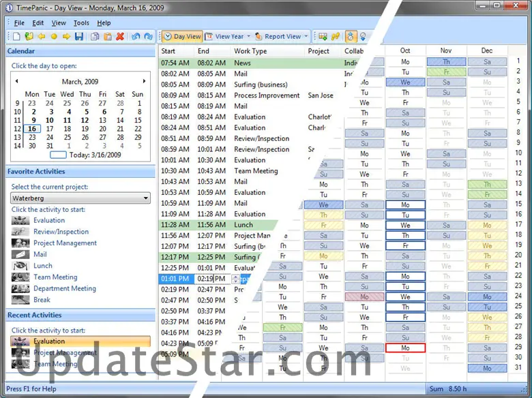Click Project Management favorite activity icon
The width and height of the screenshot is (532, 398).
click(x=20, y=243)
